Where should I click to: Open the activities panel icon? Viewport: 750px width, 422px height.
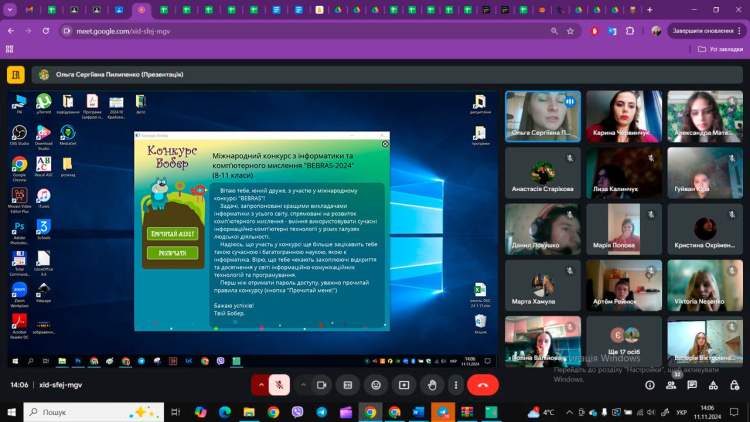coord(711,385)
